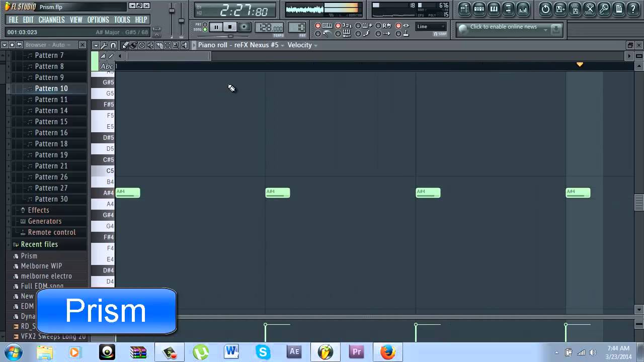
Task: Open the EDIT menu
Action: coord(28,20)
